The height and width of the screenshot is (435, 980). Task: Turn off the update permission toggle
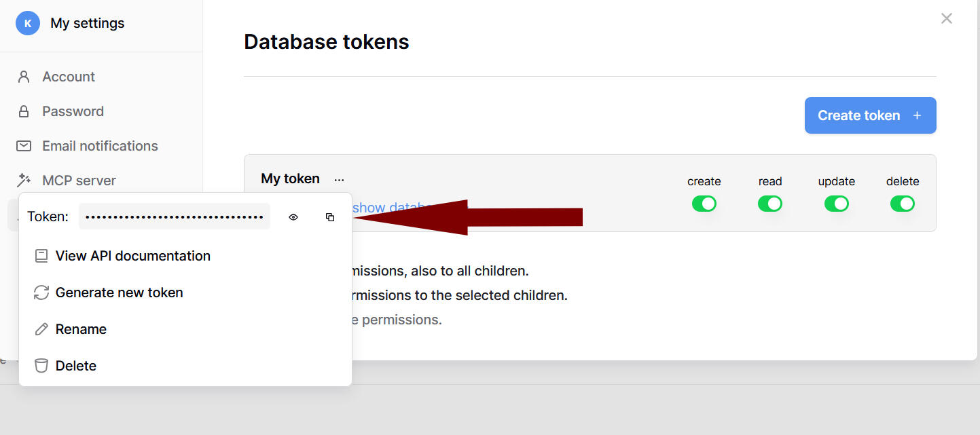click(x=837, y=204)
